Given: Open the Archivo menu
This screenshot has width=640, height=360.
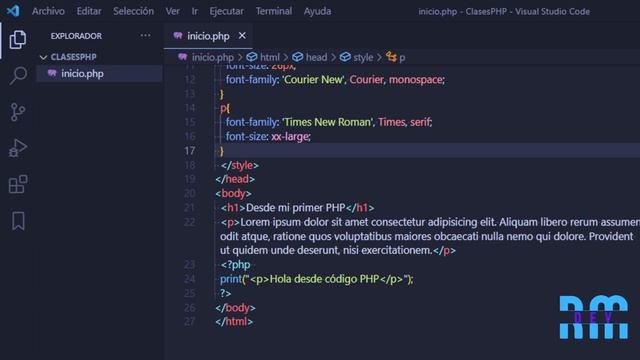Looking at the screenshot, I should 48,11.
